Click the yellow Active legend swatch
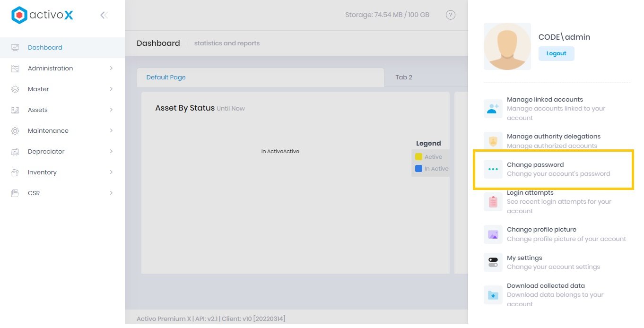 418,157
